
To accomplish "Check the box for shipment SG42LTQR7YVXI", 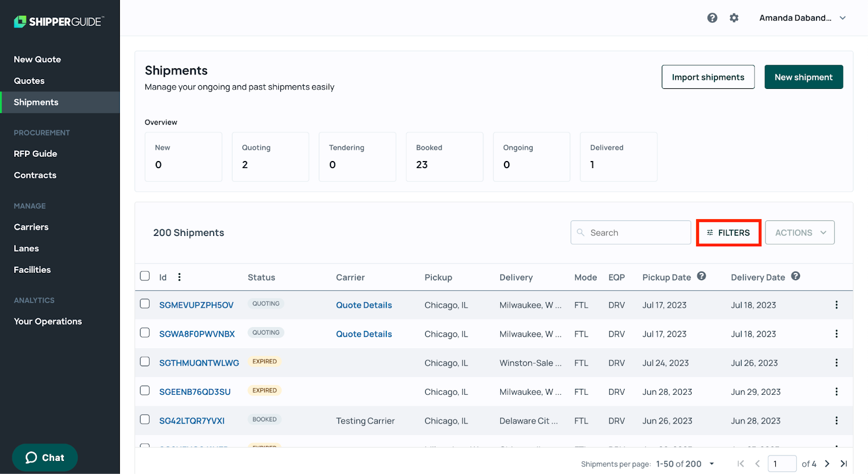I will pos(145,420).
